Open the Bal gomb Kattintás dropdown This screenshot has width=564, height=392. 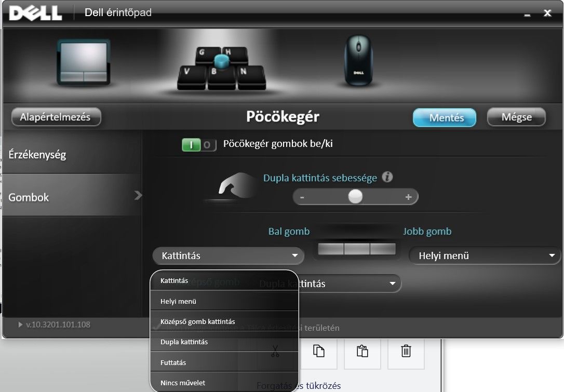click(229, 255)
